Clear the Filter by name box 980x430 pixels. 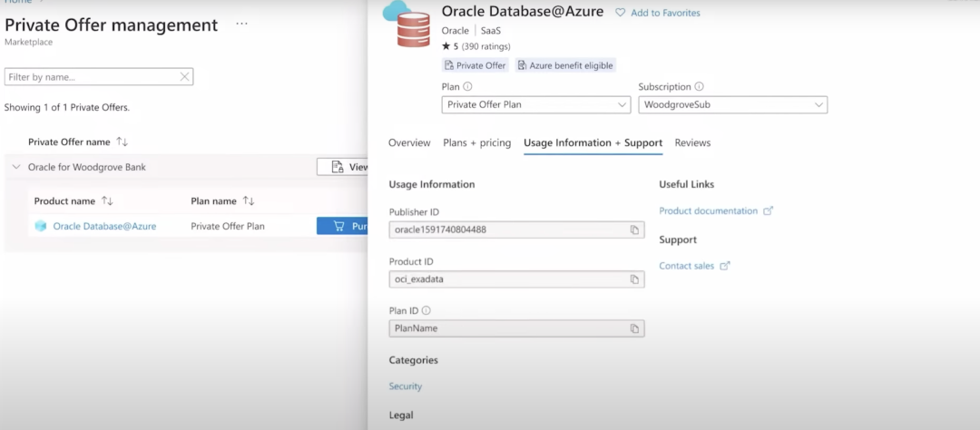[x=184, y=77]
